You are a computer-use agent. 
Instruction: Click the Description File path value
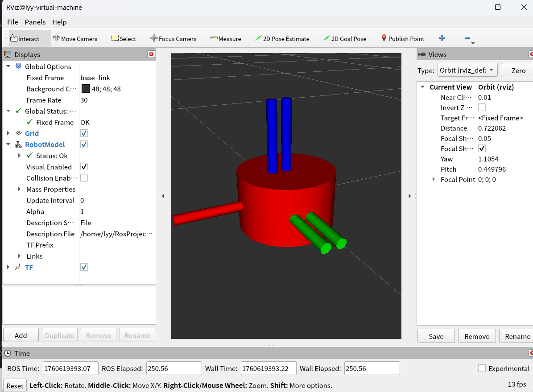pyautogui.click(x=116, y=234)
